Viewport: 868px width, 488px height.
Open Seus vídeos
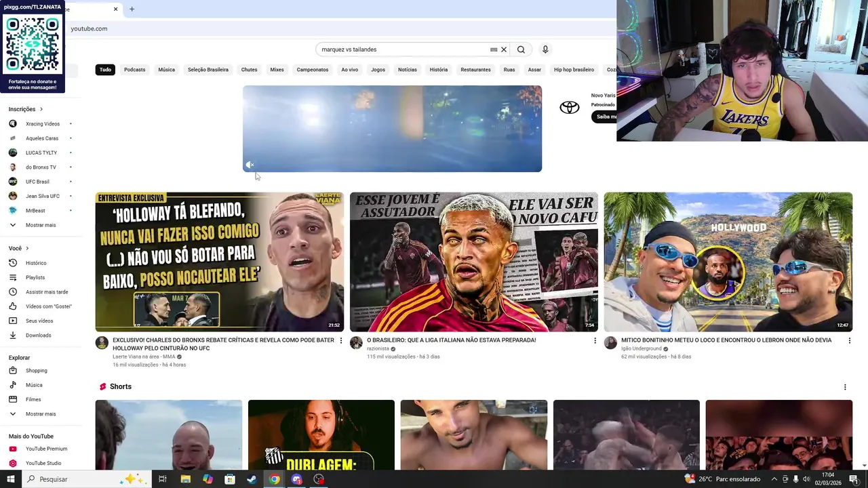click(x=39, y=321)
